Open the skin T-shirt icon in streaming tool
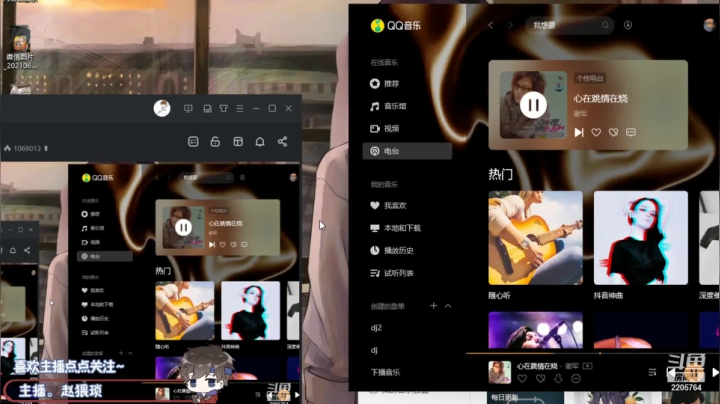The height and width of the screenshot is (404, 720). coord(224,108)
